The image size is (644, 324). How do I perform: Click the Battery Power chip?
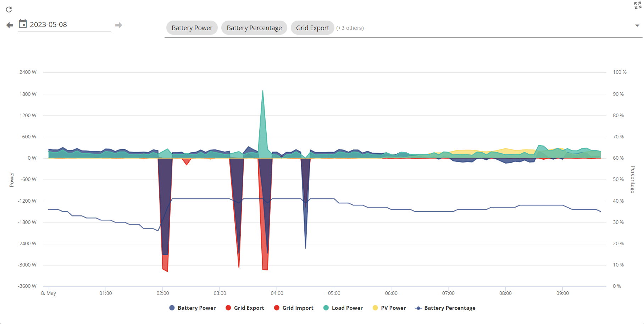tap(192, 28)
